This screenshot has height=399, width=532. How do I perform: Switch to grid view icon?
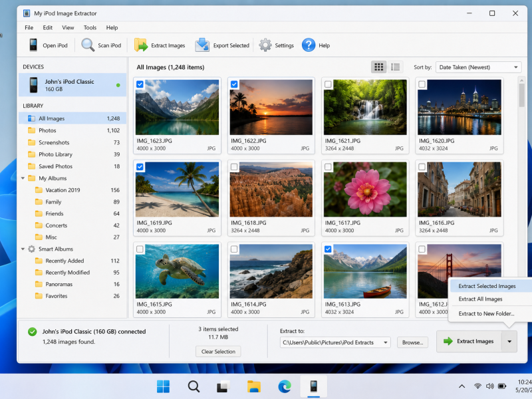click(378, 67)
